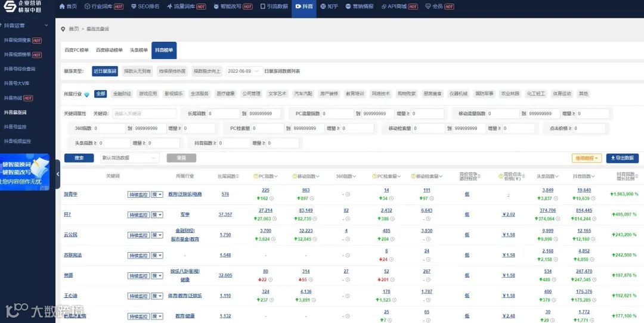
Task: Select the 持续保持热度 surge type
Action: (x=172, y=72)
